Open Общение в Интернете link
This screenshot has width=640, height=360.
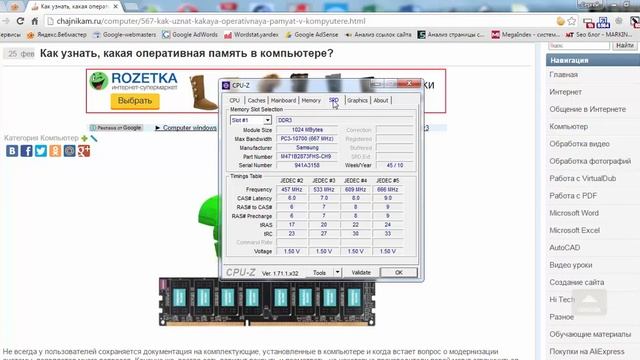click(x=587, y=109)
